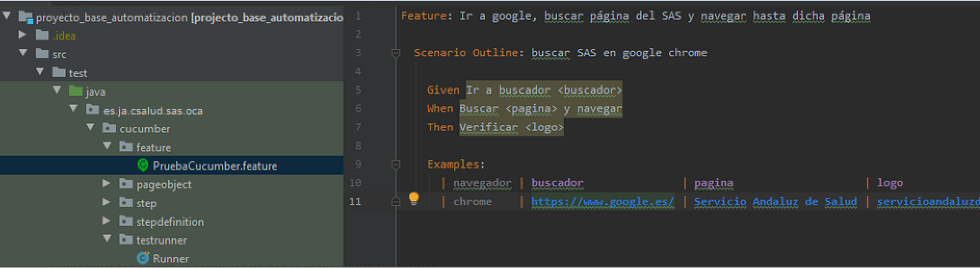Collapse the src folder arrow

pyautogui.click(x=23, y=53)
